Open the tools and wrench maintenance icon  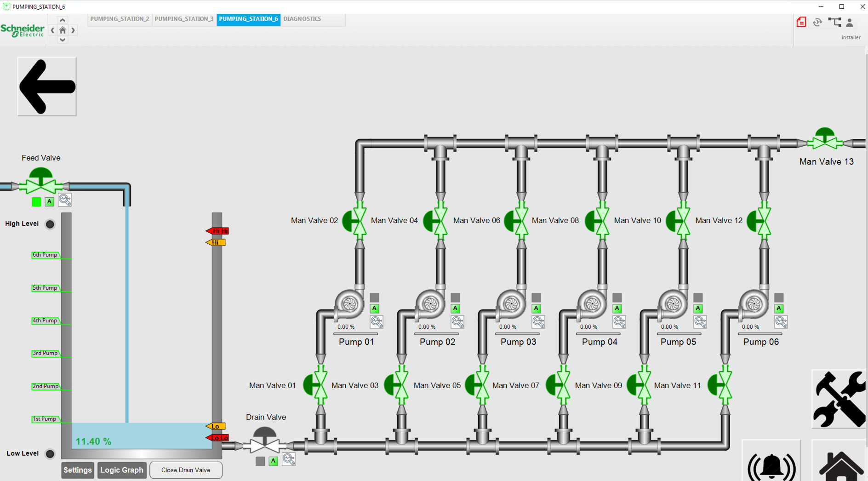(x=839, y=400)
